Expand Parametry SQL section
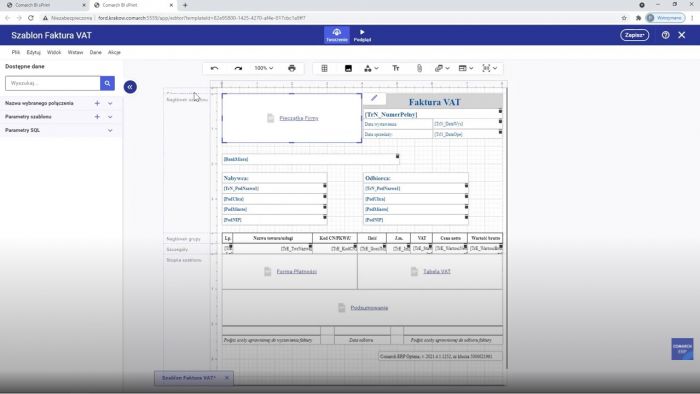Image resolution: width=700 pixels, height=394 pixels. 110,130
